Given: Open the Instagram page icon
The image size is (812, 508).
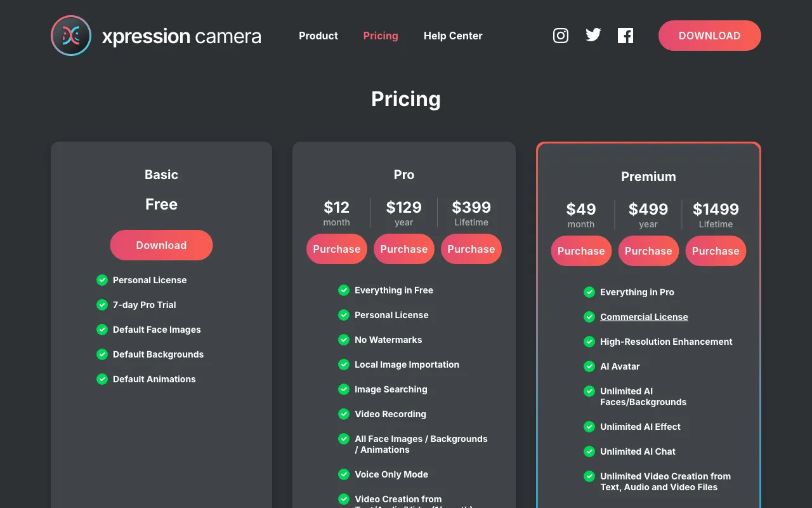Looking at the screenshot, I should pos(561,36).
